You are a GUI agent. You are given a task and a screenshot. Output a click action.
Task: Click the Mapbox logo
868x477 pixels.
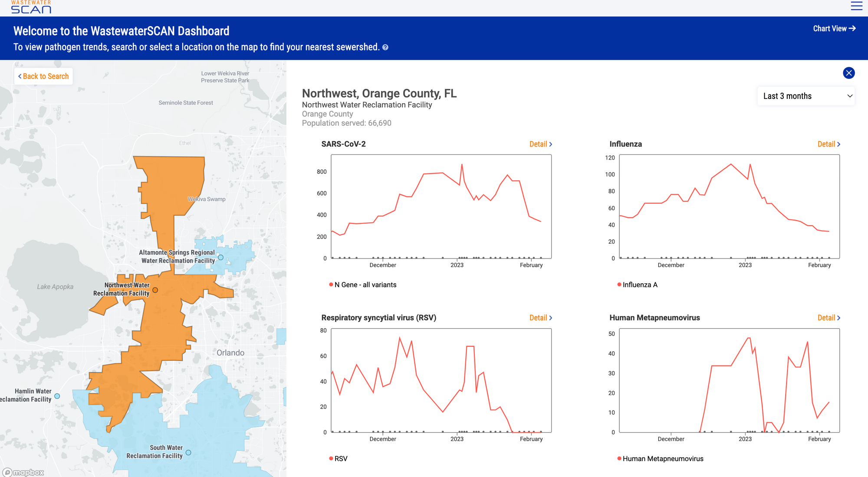[24, 472]
